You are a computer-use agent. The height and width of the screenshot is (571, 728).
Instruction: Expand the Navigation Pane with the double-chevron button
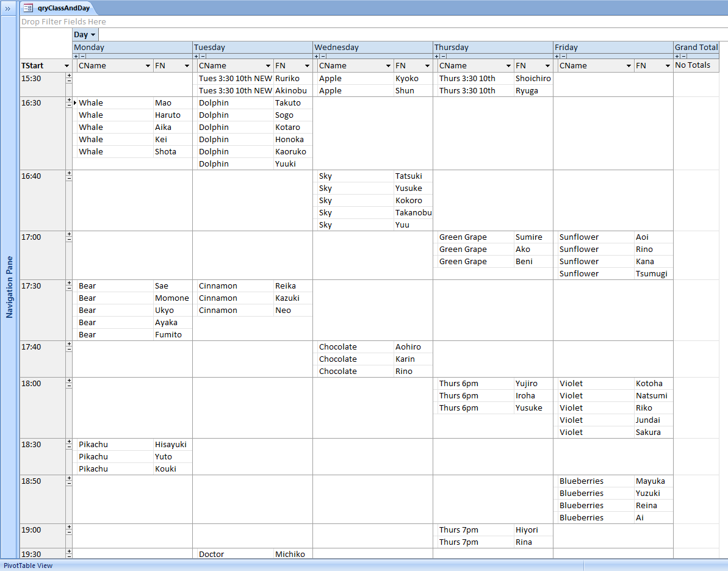click(x=8, y=9)
